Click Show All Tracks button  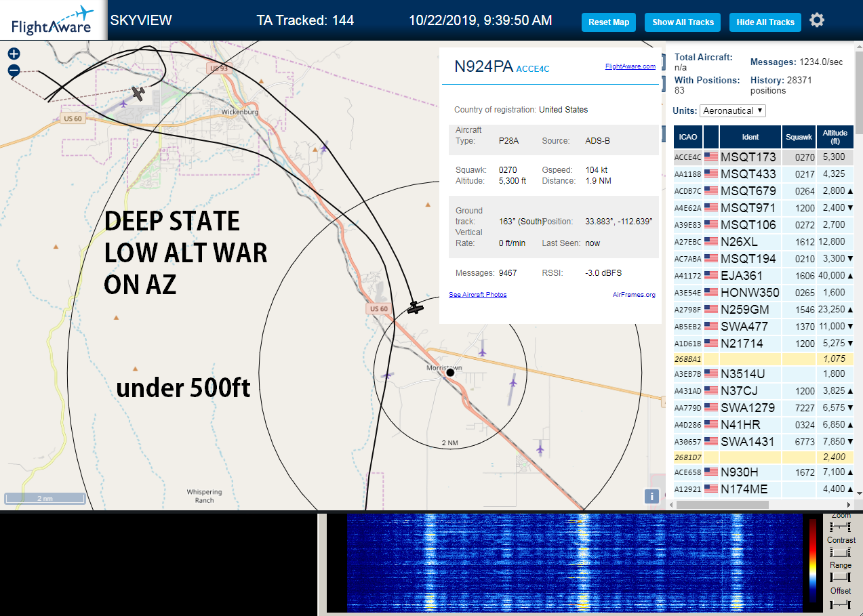coord(683,22)
